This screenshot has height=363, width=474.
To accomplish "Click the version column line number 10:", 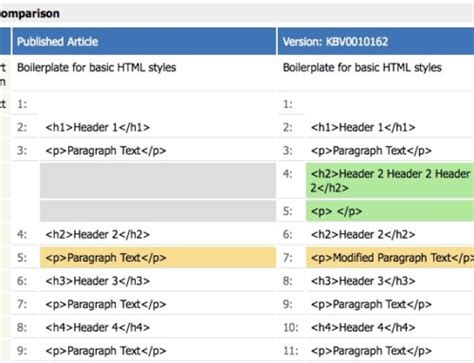I will [x=290, y=328].
